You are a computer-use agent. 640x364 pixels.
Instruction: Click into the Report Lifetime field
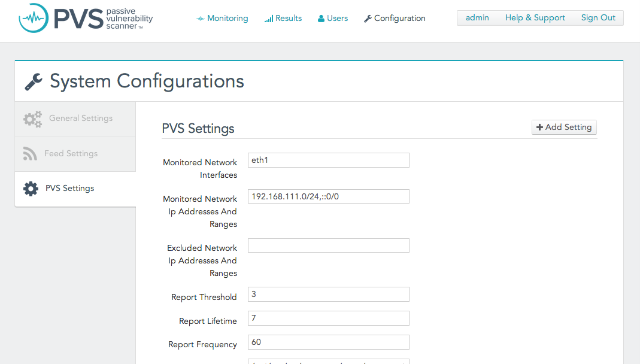329,318
